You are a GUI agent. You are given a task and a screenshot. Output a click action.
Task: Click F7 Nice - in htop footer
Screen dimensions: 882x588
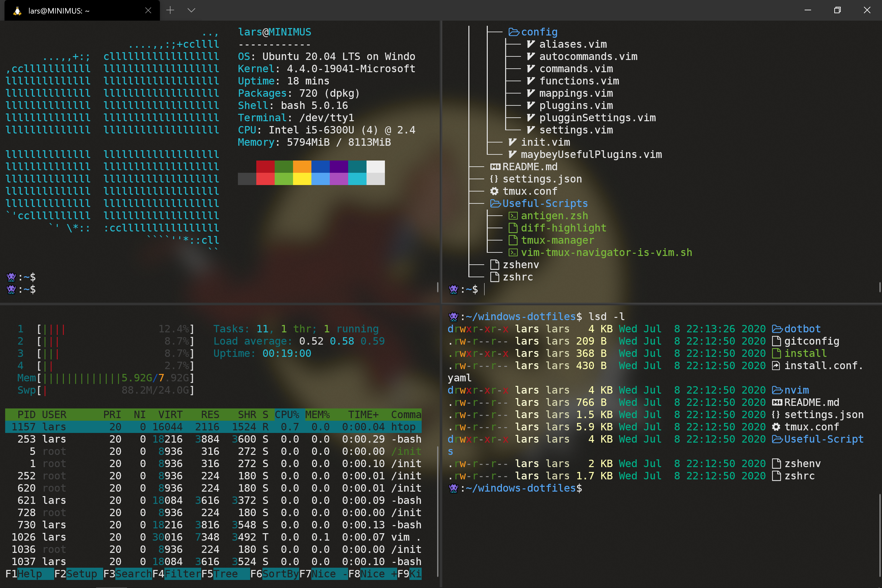pos(324,574)
